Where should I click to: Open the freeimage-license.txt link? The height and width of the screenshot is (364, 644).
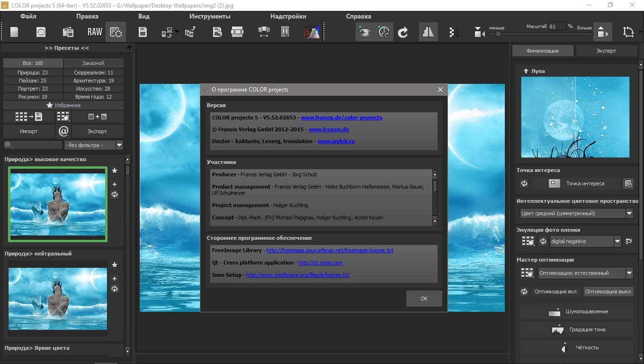tap(330, 250)
